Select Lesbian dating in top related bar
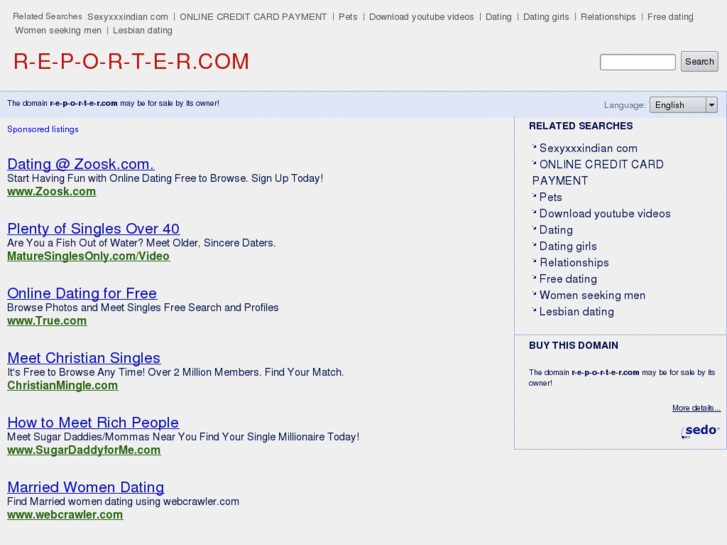This screenshot has height=545, width=727. (142, 30)
